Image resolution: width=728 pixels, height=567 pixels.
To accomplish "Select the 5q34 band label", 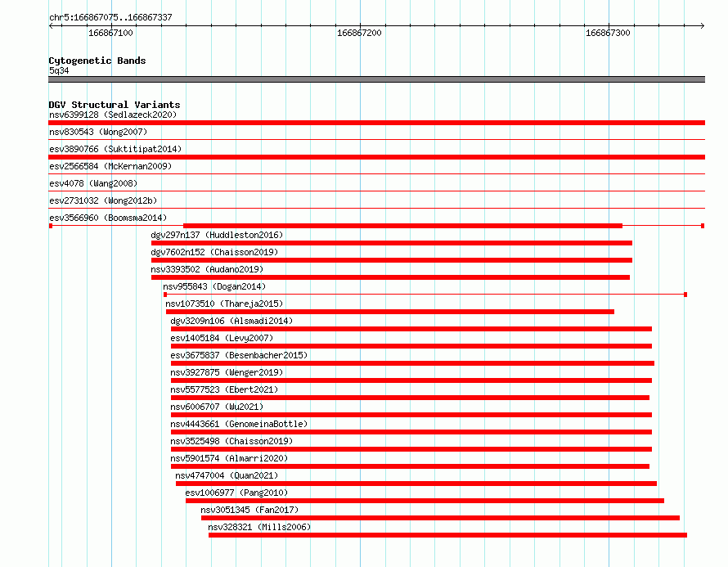I will 59,70.
